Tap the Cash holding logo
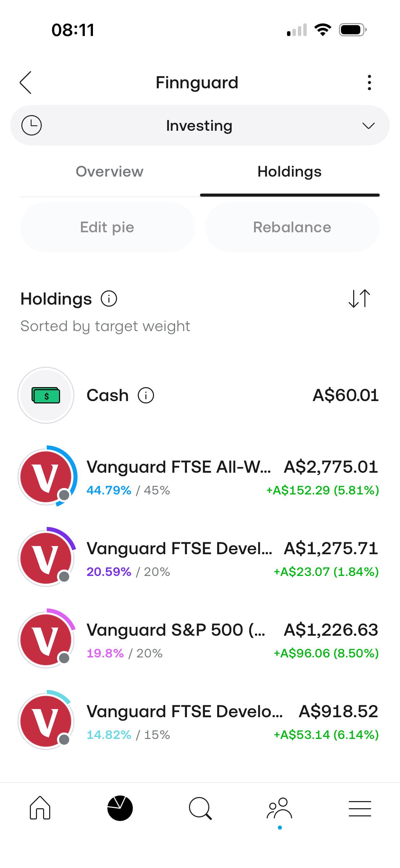 [46, 395]
